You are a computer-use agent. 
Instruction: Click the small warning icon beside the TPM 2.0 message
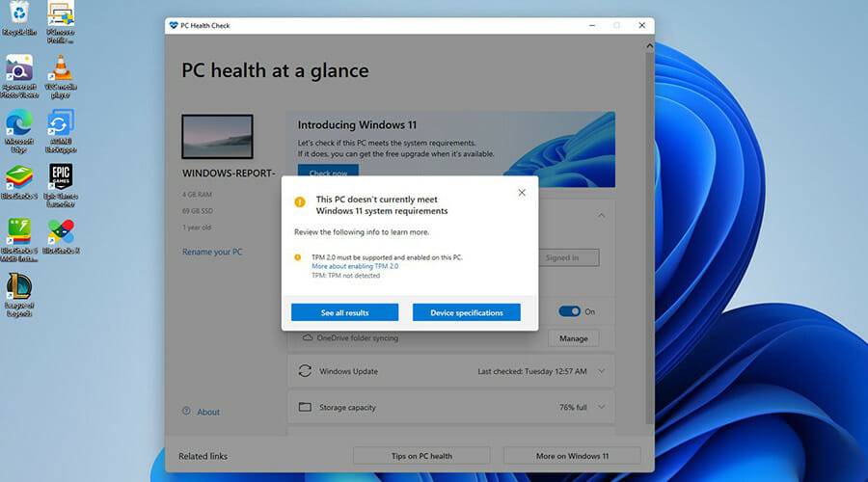pos(297,257)
